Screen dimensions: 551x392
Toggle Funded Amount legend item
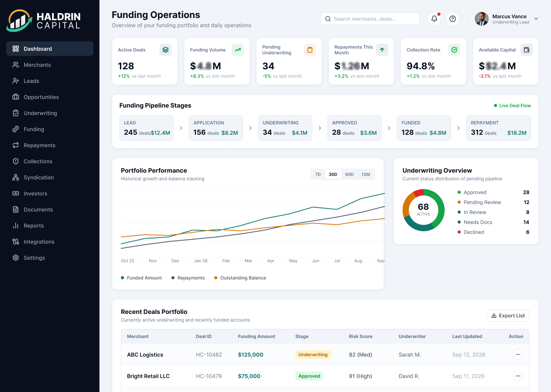(x=141, y=278)
